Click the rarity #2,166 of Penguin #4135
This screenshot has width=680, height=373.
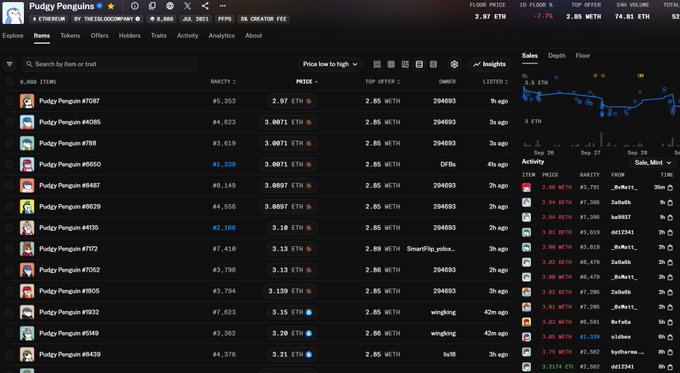click(x=224, y=228)
